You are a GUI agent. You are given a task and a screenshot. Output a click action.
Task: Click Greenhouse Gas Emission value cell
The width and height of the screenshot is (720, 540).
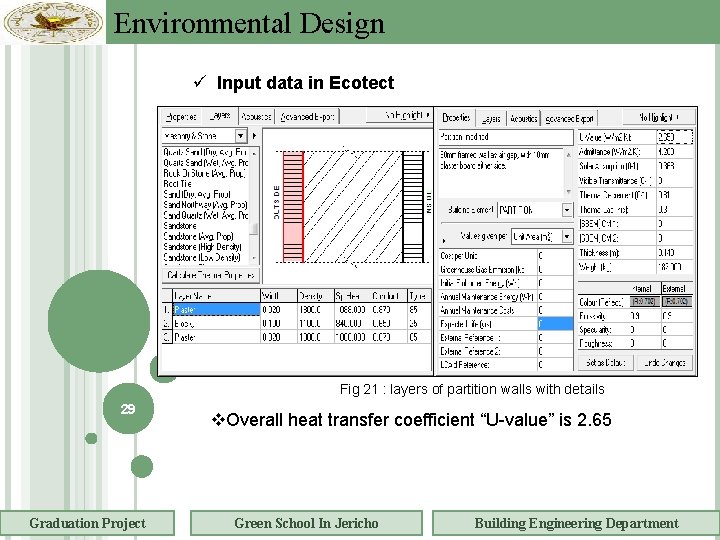[555, 270]
